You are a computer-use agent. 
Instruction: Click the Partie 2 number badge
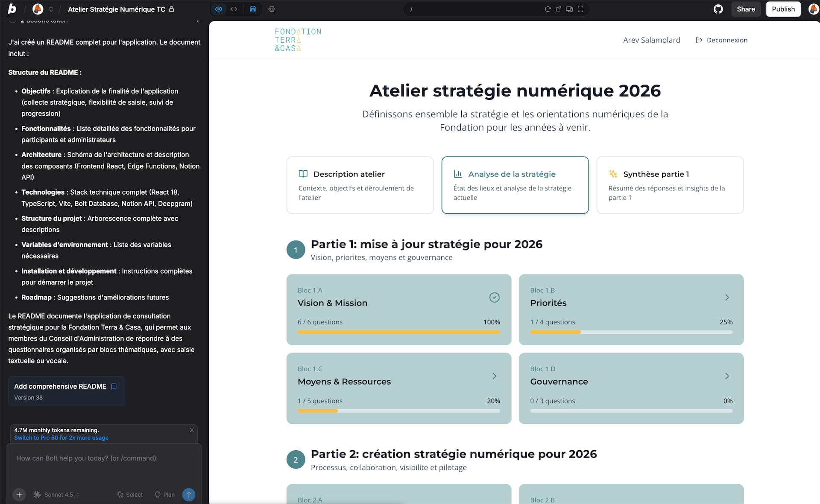pyautogui.click(x=296, y=460)
